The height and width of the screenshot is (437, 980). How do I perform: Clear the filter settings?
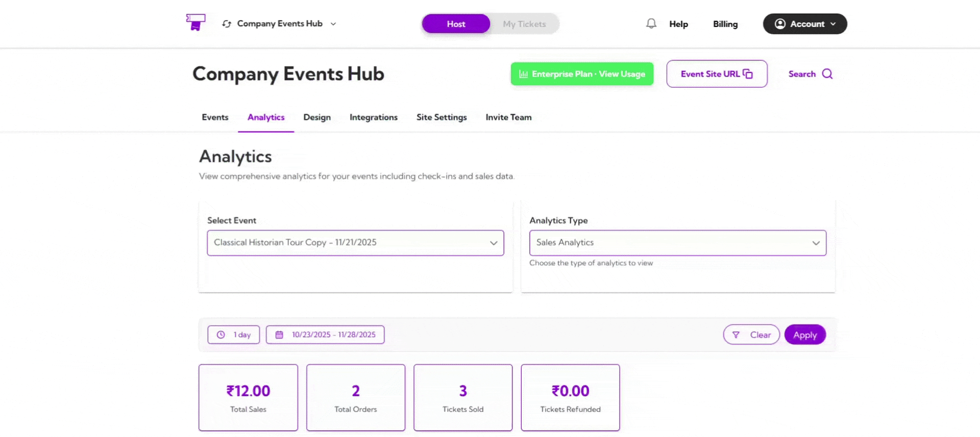[751, 335]
